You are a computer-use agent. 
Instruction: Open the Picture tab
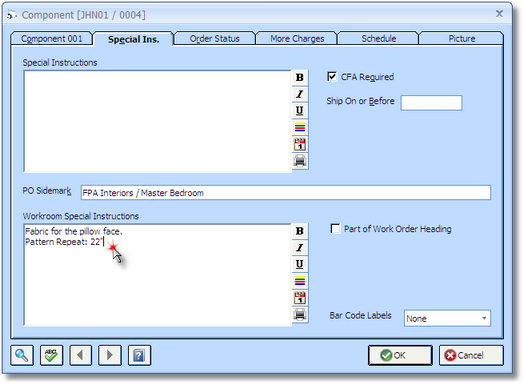click(462, 38)
